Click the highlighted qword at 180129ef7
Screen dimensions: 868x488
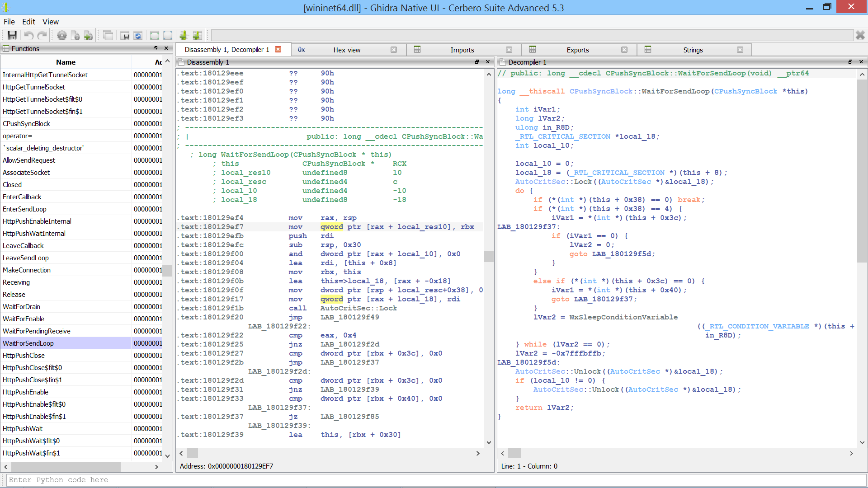pos(332,227)
